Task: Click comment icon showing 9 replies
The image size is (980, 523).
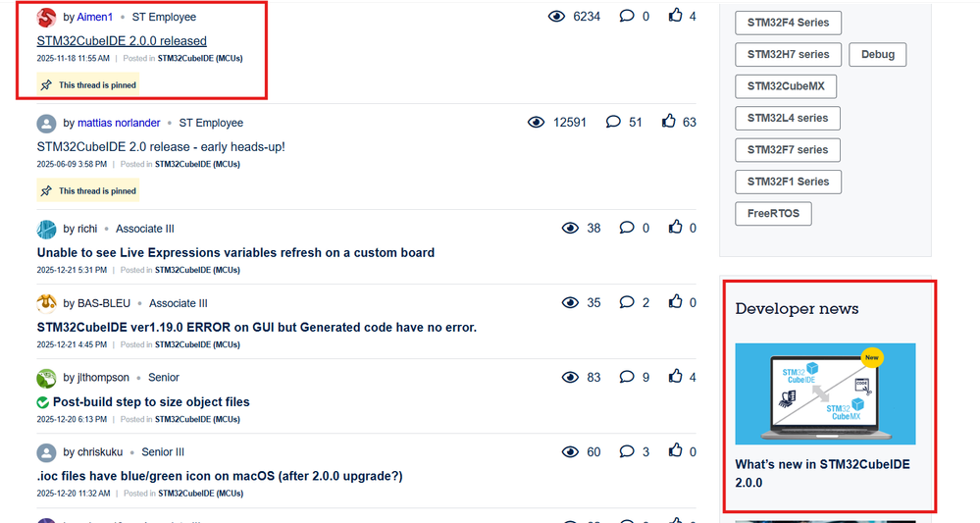Action: pos(626,376)
